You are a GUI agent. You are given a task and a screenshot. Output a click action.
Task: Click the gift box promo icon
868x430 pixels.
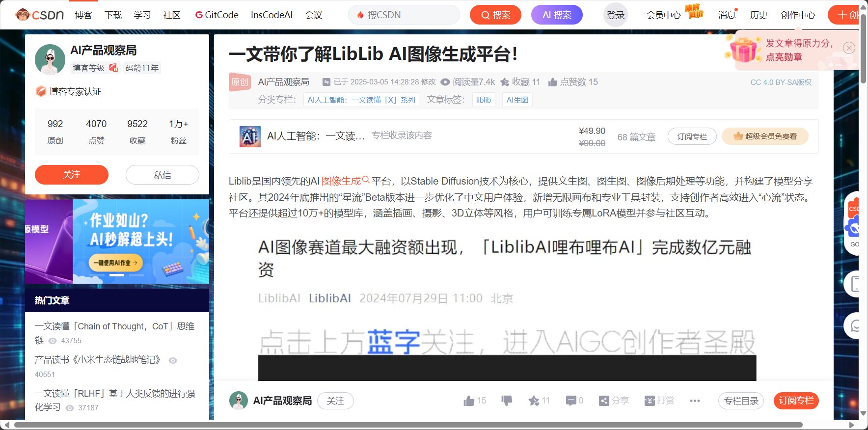coord(744,50)
